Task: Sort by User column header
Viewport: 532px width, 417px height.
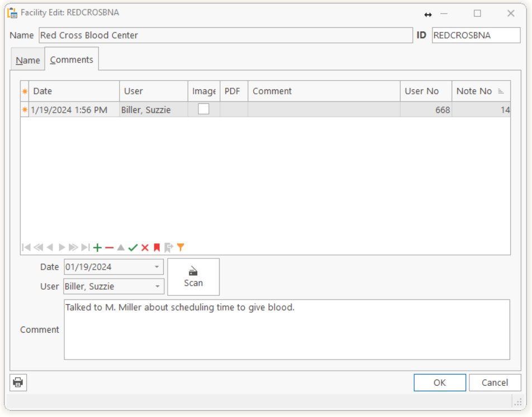Action: [x=154, y=91]
